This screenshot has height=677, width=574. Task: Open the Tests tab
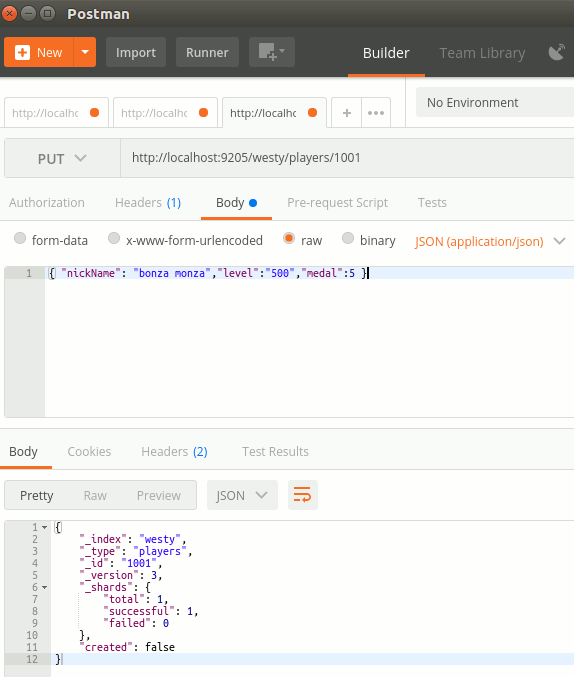pos(432,202)
